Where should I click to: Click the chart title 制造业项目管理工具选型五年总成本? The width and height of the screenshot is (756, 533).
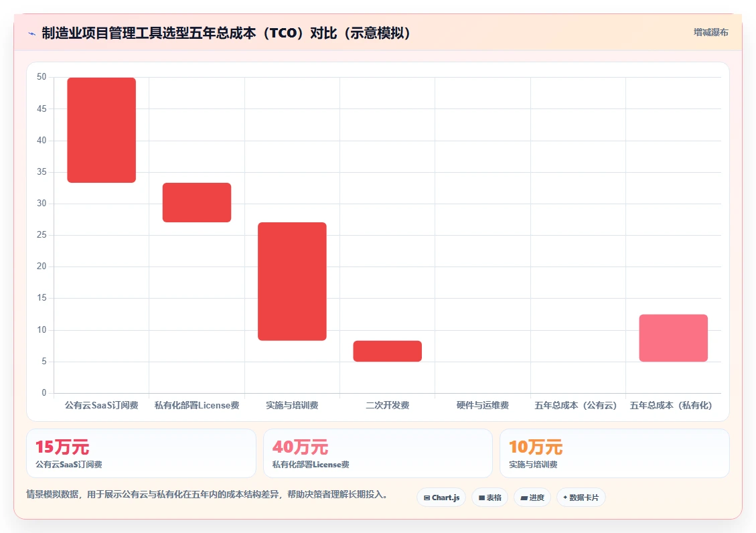[226, 33]
